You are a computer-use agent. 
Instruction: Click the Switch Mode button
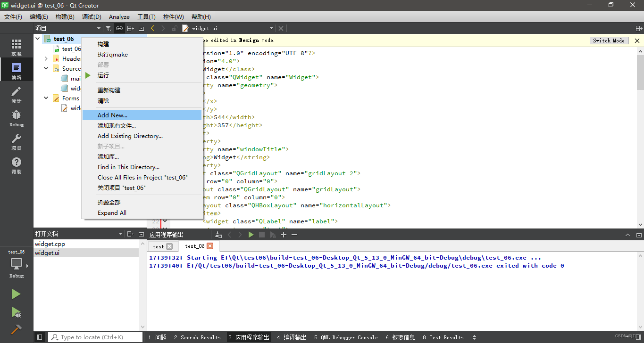click(x=609, y=41)
